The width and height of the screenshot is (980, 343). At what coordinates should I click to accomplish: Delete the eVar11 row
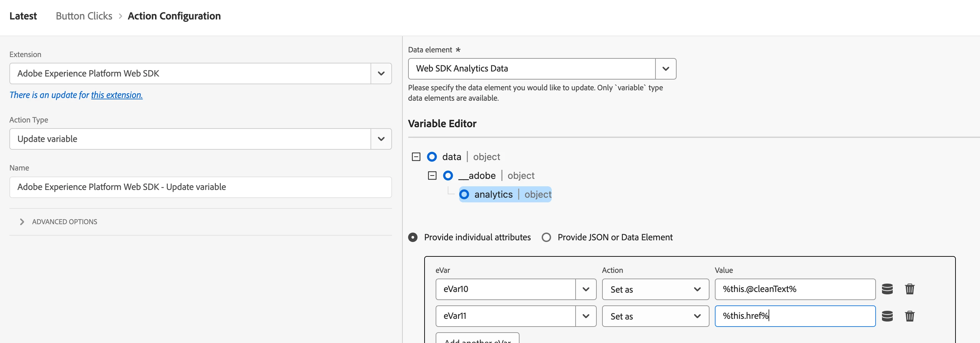tap(910, 316)
